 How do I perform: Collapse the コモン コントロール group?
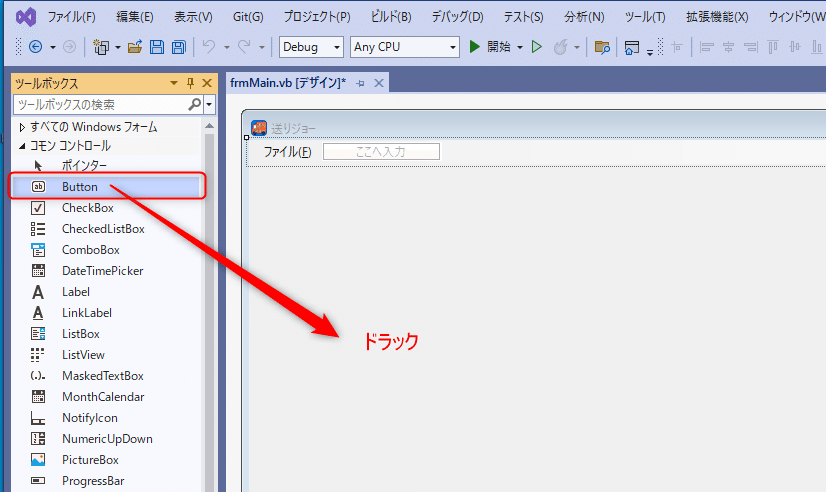point(22,146)
